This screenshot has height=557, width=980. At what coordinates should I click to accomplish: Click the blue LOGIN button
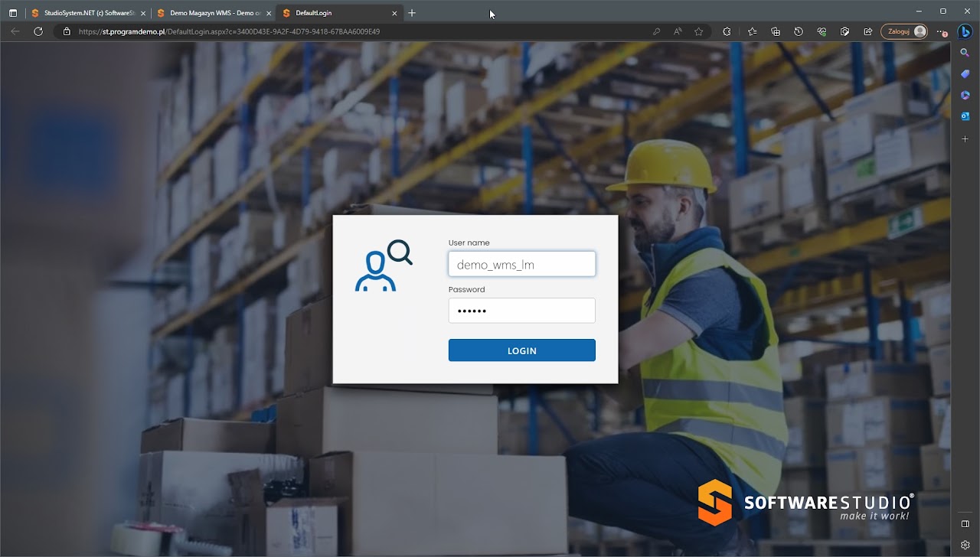pyautogui.click(x=521, y=350)
